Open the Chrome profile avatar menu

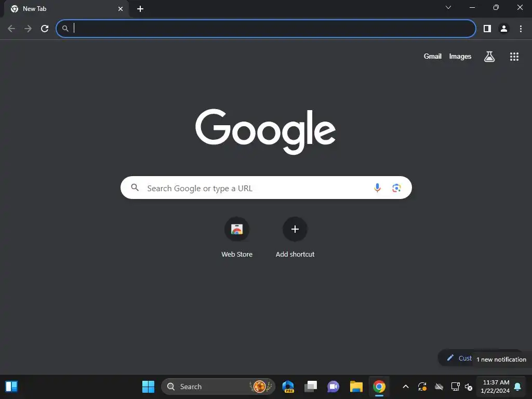tap(504, 29)
